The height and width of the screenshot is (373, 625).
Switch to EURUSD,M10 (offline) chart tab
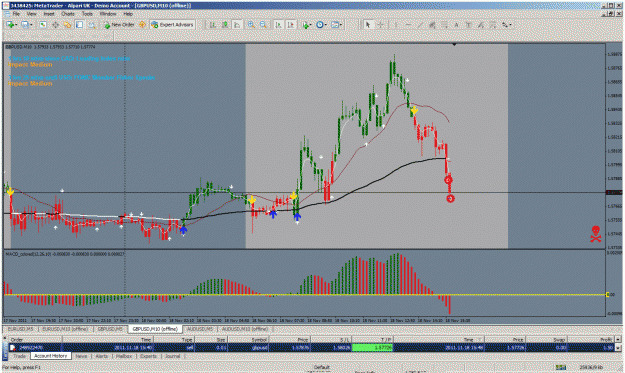(65, 329)
